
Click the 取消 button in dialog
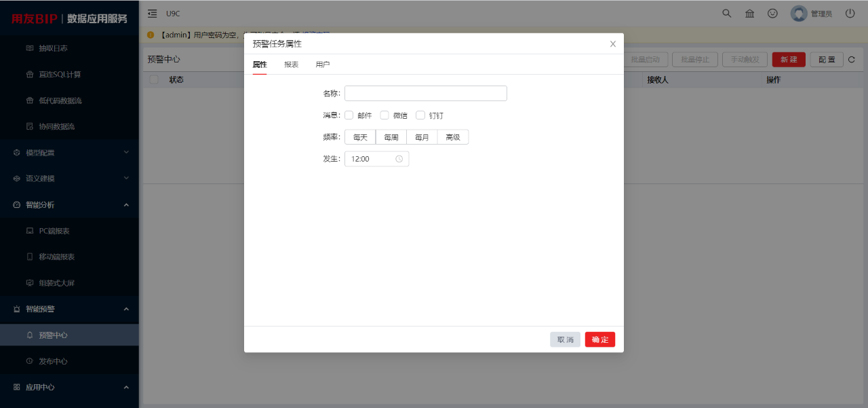click(x=566, y=339)
